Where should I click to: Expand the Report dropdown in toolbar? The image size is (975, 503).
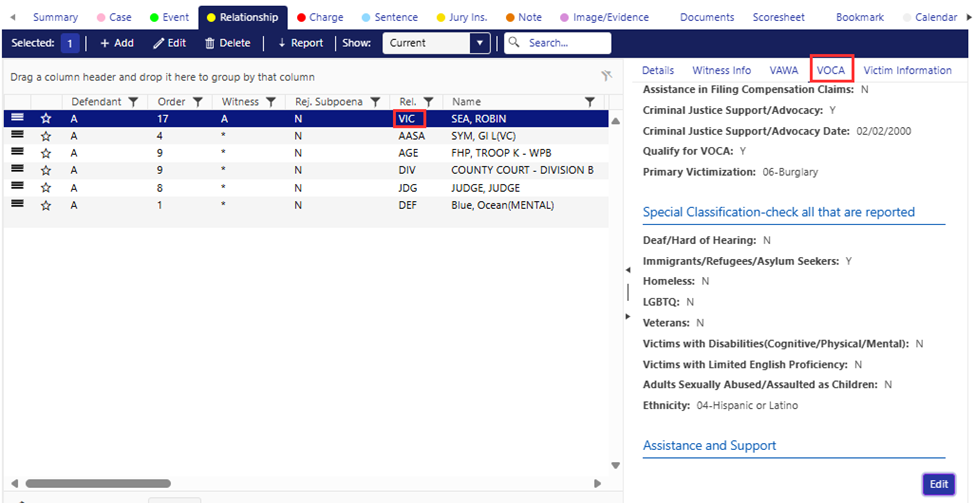[x=300, y=43]
